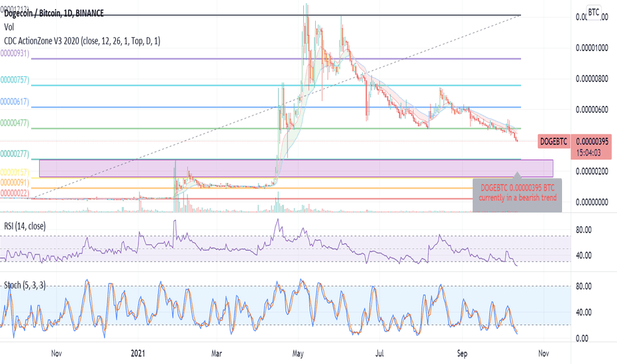Open the CDC ActionZone V3 2020 indicator label
This screenshot has width=617, height=364.
[x=82, y=41]
